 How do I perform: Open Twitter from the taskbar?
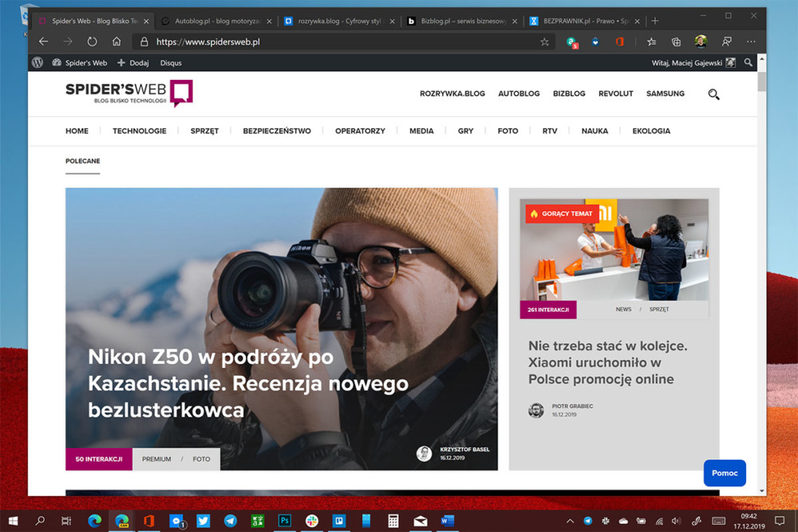pyautogui.click(x=203, y=520)
